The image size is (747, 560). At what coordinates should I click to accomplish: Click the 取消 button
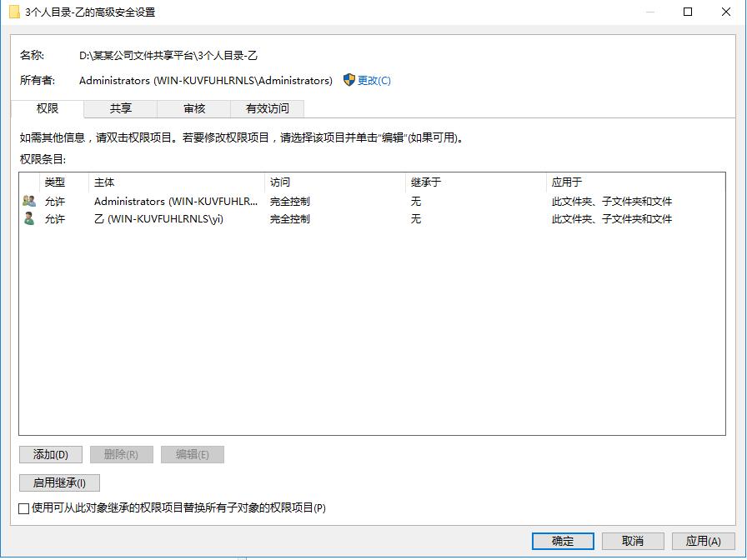[x=633, y=541]
